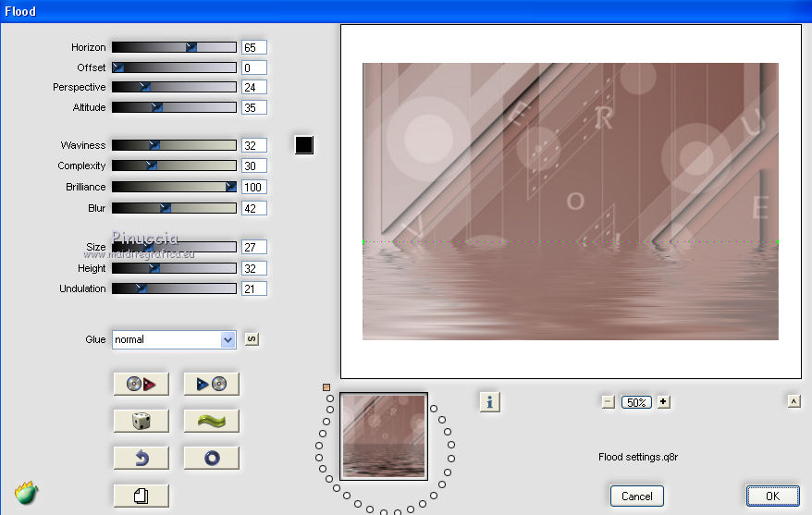Click the blue ring reset button
812x515 pixels.
tap(211, 458)
